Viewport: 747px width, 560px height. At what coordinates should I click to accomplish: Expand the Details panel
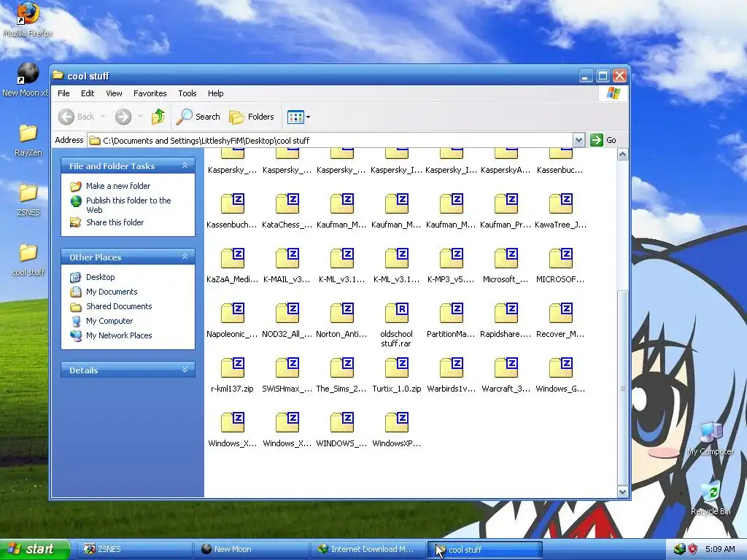coord(185,370)
